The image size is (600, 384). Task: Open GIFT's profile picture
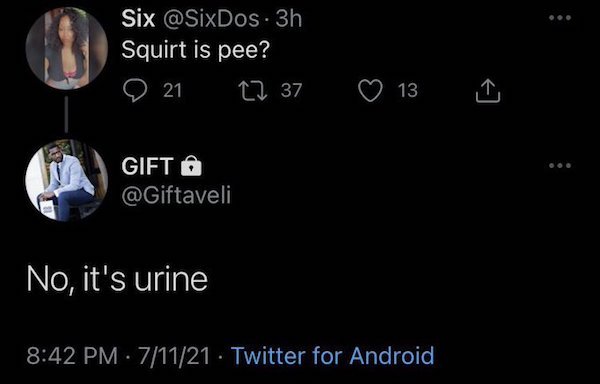(67, 180)
